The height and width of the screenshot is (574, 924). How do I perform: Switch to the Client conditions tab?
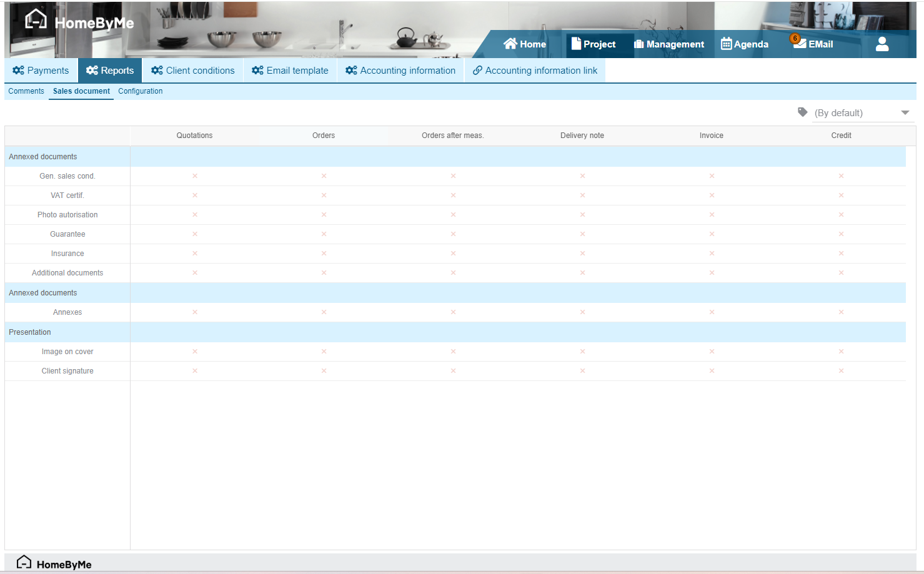click(193, 71)
